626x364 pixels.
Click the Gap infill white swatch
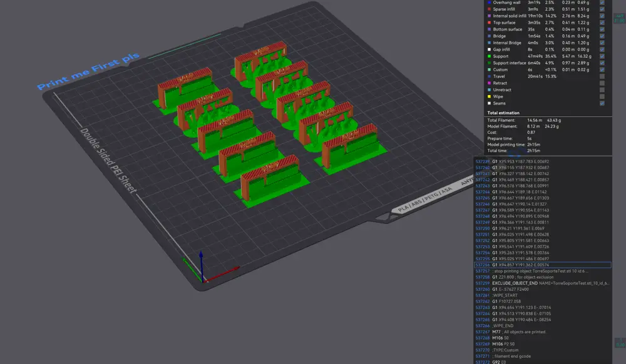pyautogui.click(x=489, y=49)
